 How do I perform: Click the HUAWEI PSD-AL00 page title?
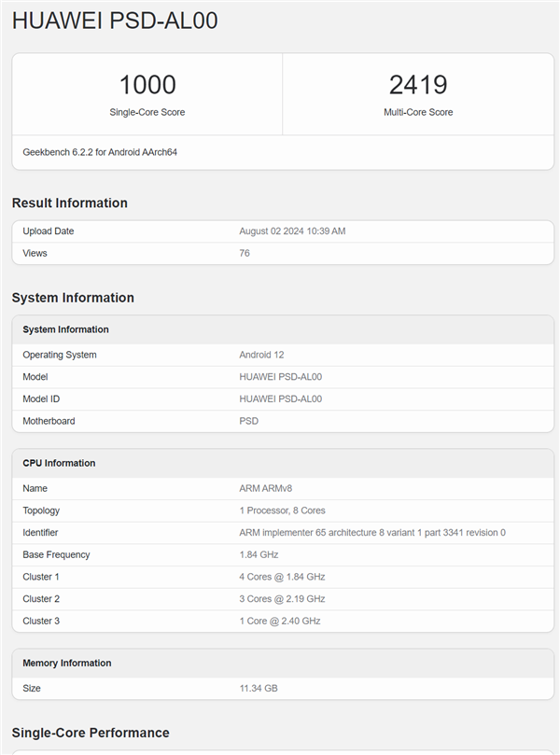click(x=115, y=21)
